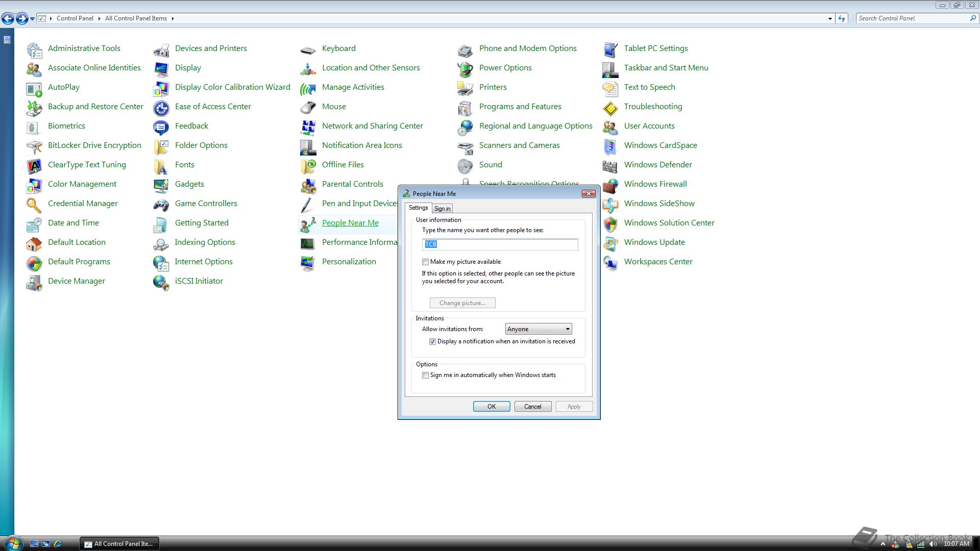Open the Windows Solution Center link
This screenshot has width=980, height=551.
(669, 223)
